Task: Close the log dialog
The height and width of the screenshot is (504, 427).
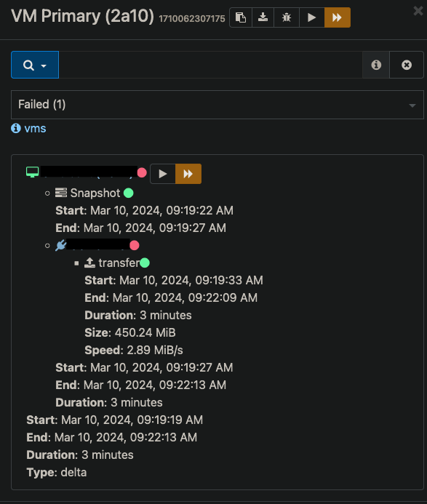Action: click(418, 11)
